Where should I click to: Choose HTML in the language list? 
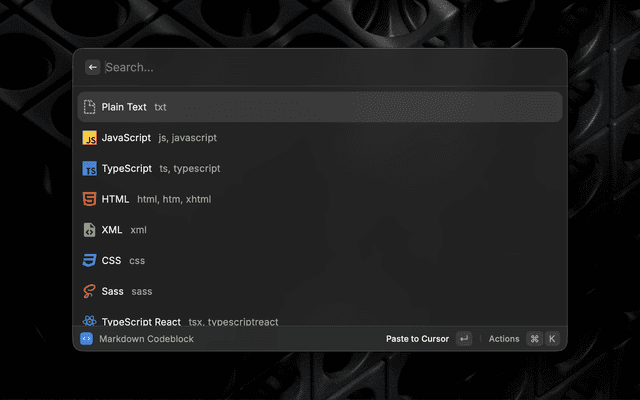[x=320, y=199]
